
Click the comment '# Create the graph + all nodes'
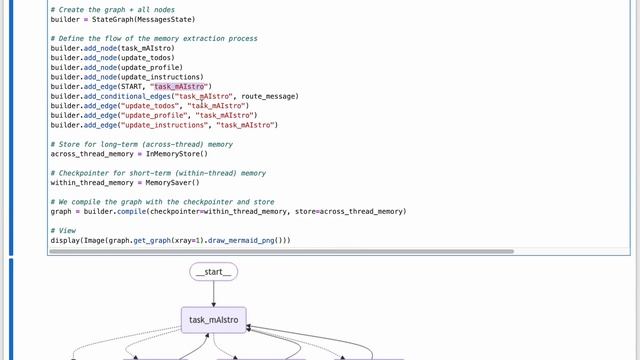point(113,10)
